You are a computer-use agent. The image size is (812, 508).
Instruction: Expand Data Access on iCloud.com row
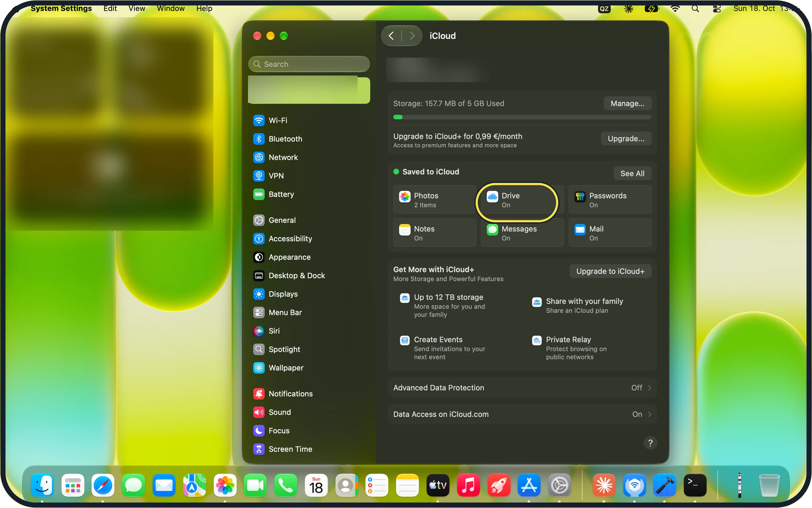pos(522,414)
